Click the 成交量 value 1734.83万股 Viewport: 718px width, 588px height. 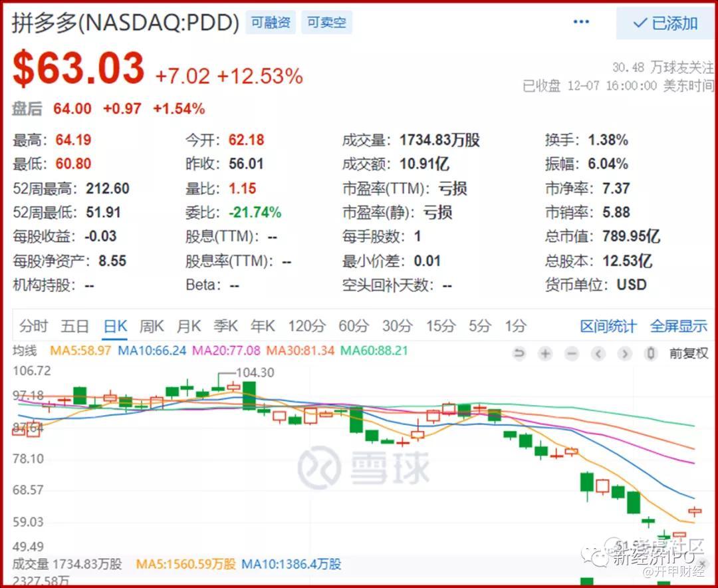(439, 140)
